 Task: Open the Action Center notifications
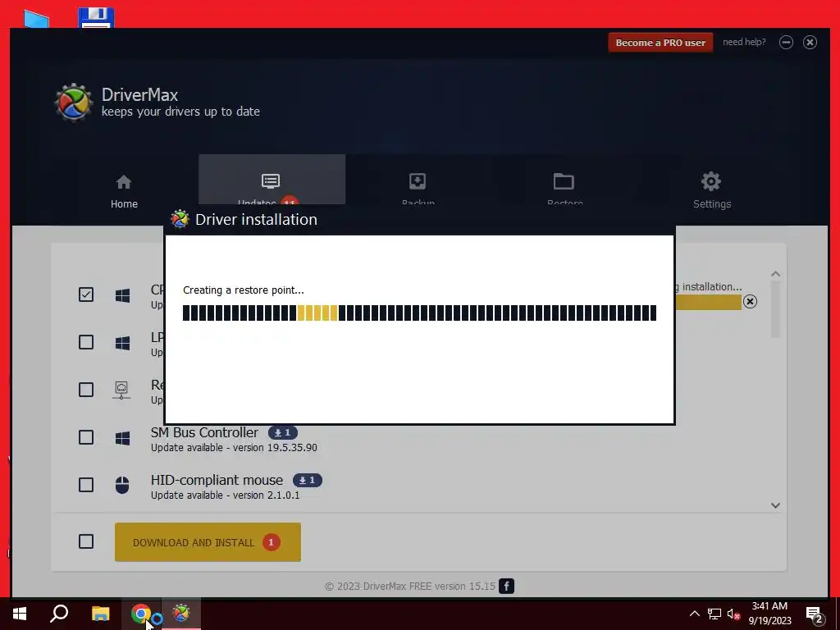coord(815,615)
